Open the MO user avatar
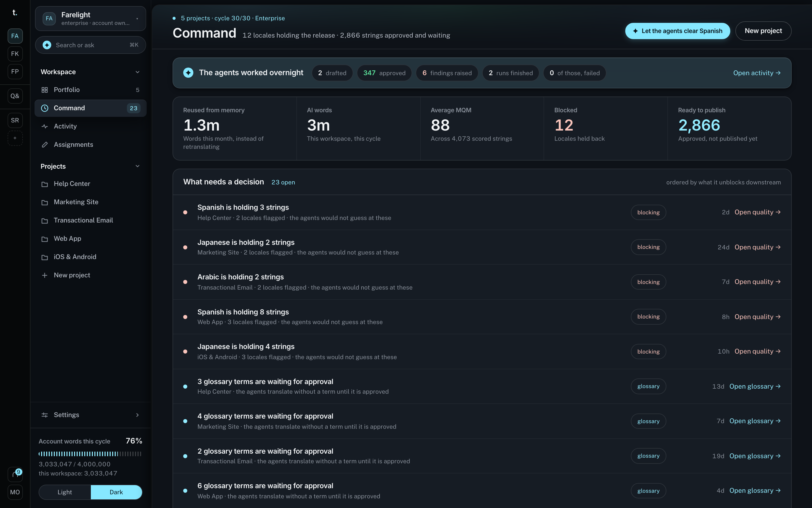This screenshot has height=508, width=812. coord(15,492)
